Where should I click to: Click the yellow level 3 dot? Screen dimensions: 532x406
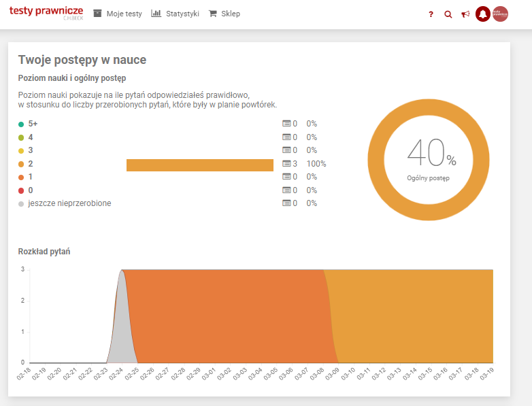[x=21, y=150]
